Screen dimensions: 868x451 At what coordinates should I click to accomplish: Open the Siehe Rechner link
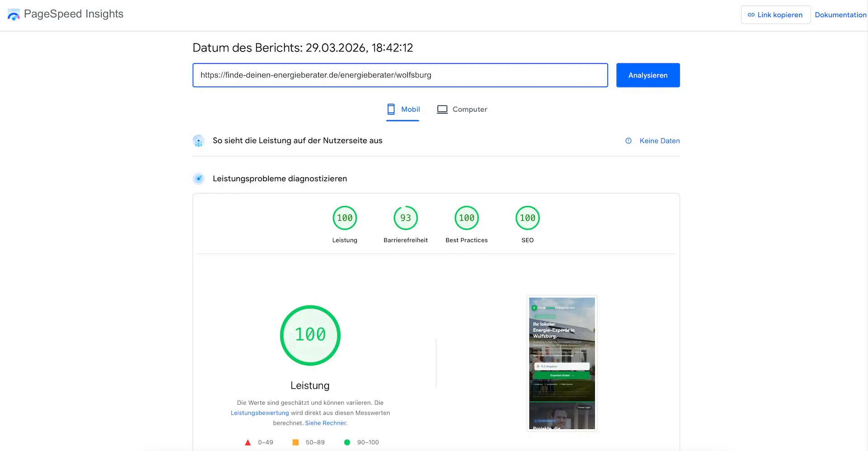click(325, 423)
